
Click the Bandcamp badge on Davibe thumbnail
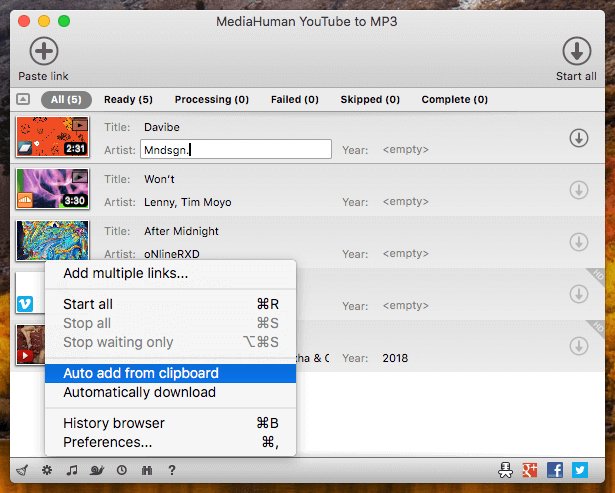click(x=25, y=148)
